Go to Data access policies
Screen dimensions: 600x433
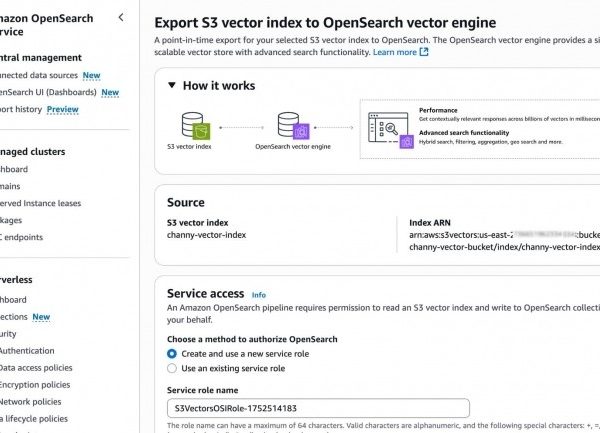38,368
